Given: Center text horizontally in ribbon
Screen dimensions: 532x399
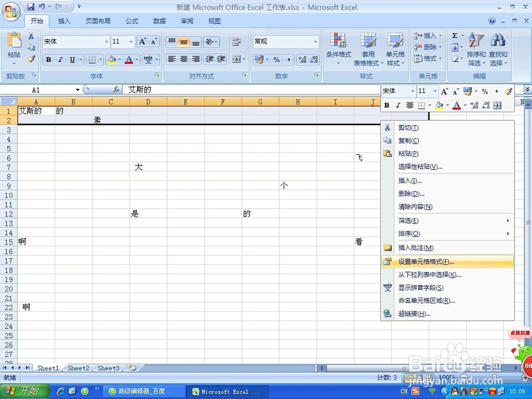Looking at the screenshot, I should point(184,59).
